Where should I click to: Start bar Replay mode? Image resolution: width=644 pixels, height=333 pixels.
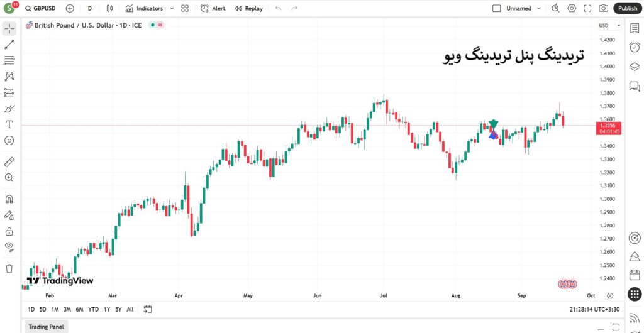point(248,8)
